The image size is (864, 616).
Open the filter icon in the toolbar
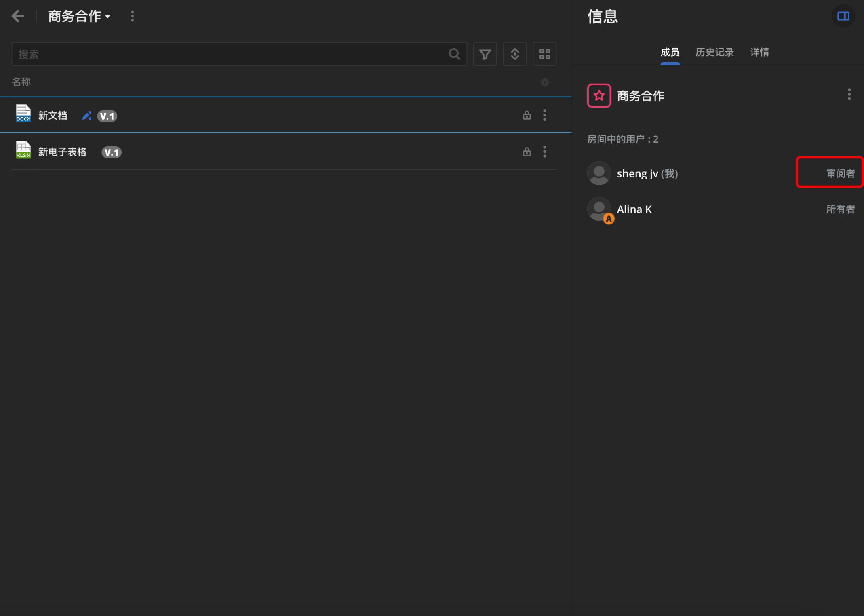[485, 54]
